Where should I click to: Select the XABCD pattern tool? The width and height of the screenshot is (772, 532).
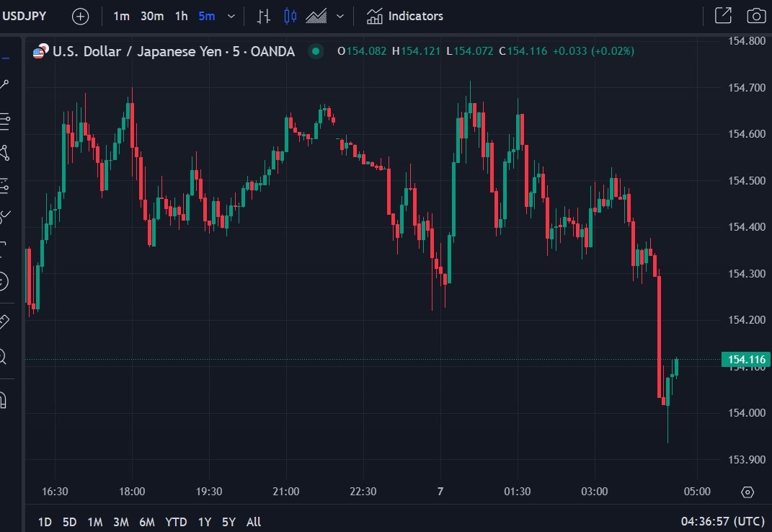pos(6,153)
